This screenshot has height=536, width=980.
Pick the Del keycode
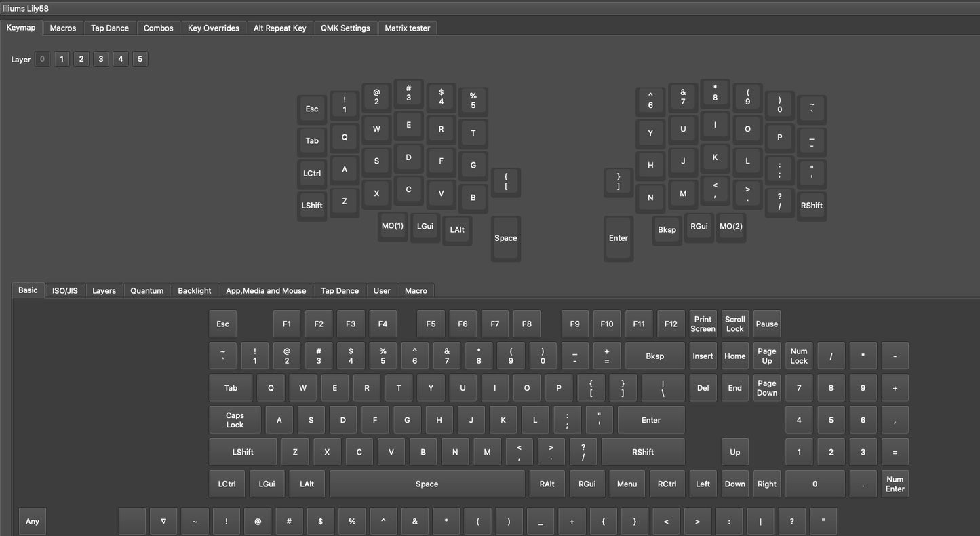[x=703, y=388]
